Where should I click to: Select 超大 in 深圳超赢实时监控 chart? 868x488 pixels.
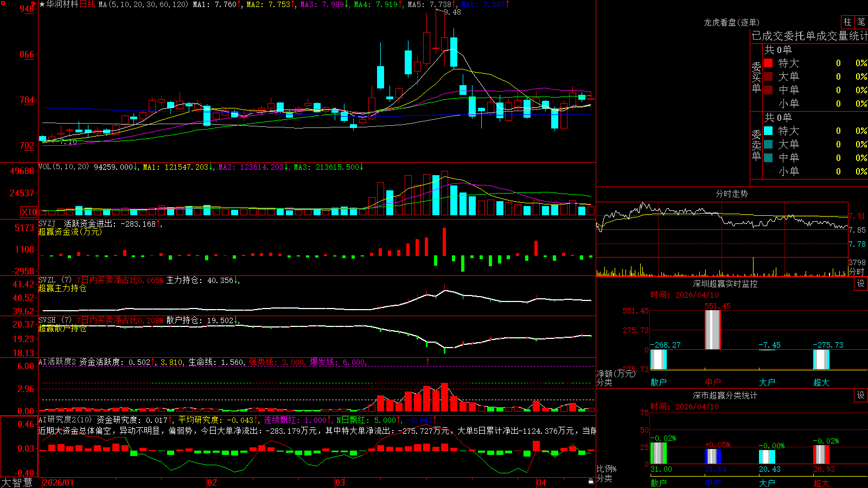tap(821, 382)
